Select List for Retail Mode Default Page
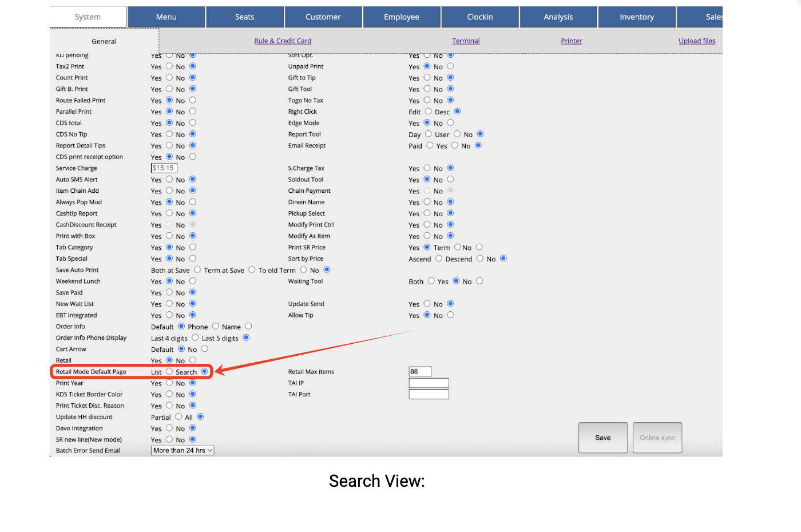This screenshot has width=801, height=532. tap(169, 371)
